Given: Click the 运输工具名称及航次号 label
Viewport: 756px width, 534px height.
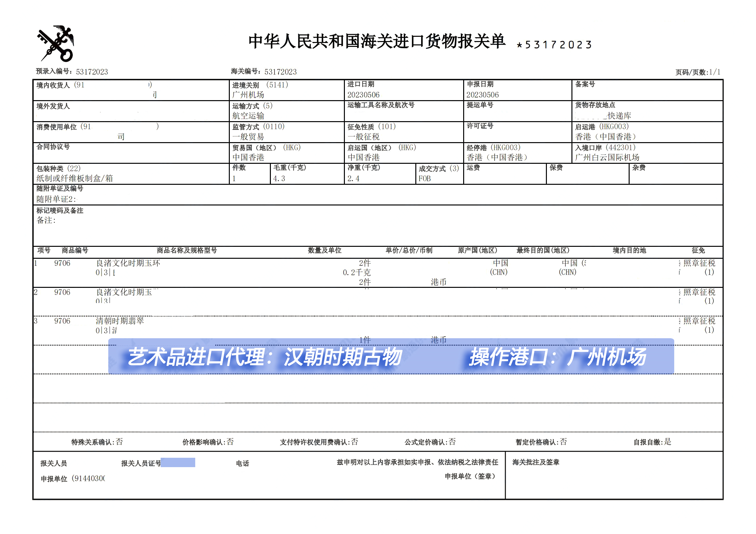Looking at the screenshot, I should click(381, 105).
